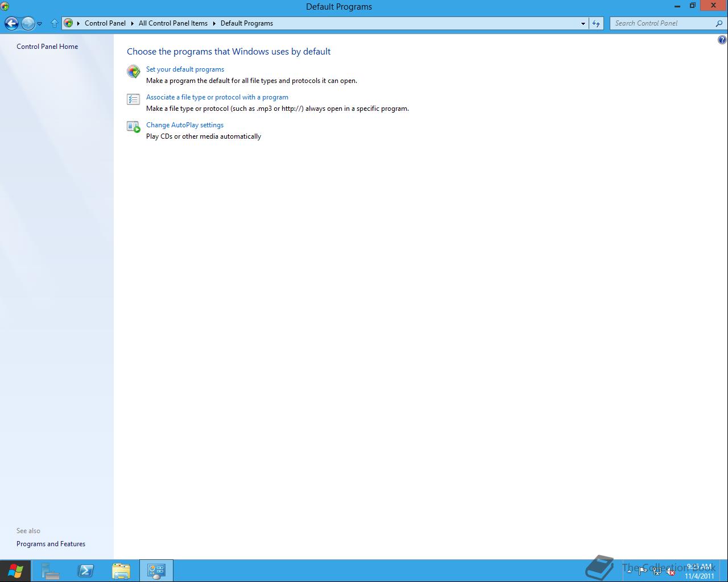
Task: Expand the arrow after All Control Panel Items
Action: click(214, 23)
